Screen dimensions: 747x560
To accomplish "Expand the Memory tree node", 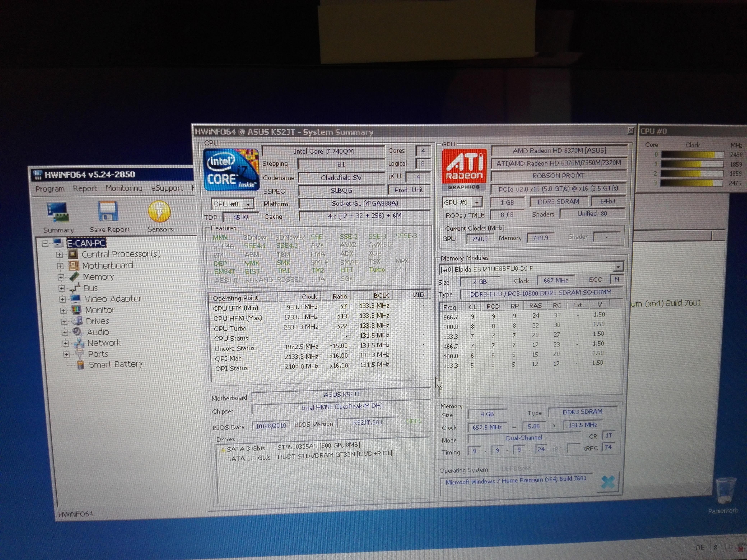I will point(61,277).
